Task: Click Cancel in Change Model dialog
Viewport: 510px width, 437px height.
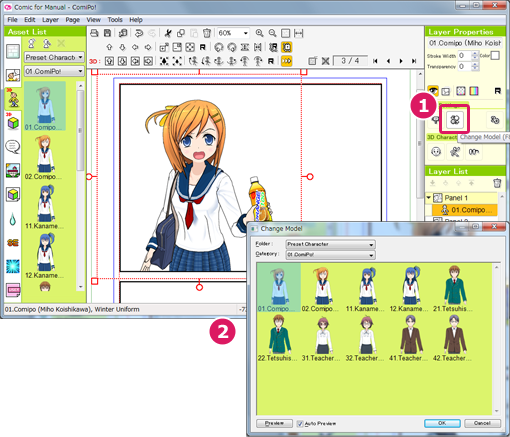Action: click(x=482, y=423)
